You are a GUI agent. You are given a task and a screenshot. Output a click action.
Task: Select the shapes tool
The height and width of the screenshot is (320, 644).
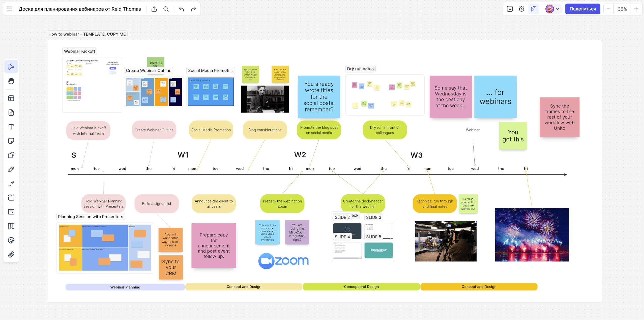11,155
